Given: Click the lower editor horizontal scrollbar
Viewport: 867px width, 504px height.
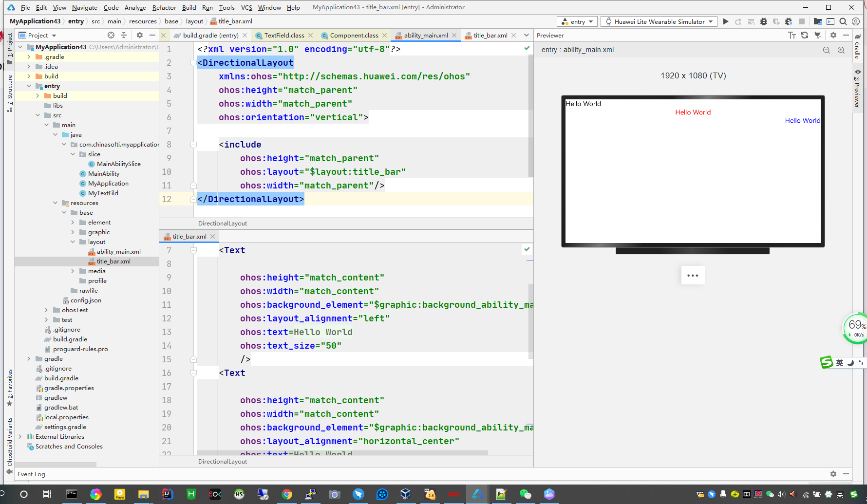Looking at the screenshot, I should (342, 453).
